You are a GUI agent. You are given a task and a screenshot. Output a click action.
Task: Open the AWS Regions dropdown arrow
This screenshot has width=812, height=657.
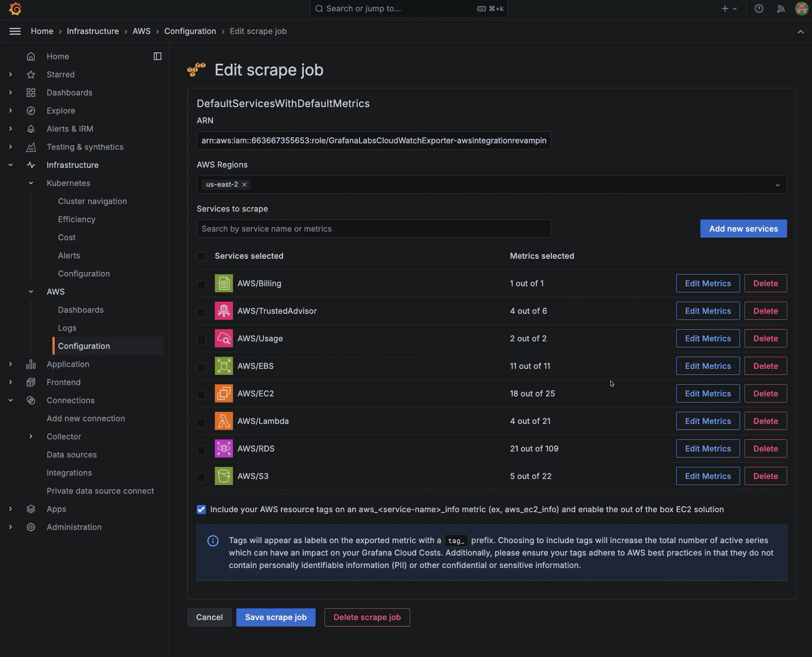[x=777, y=185]
